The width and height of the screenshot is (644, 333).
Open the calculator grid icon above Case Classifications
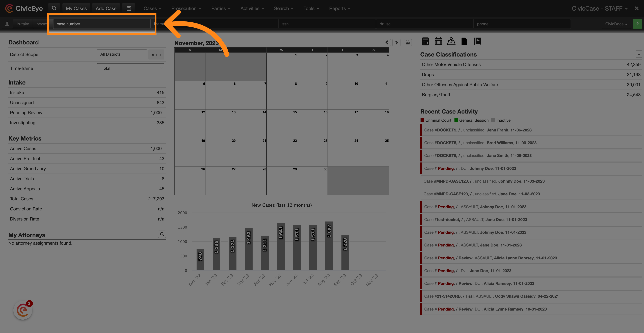click(425, 41)
